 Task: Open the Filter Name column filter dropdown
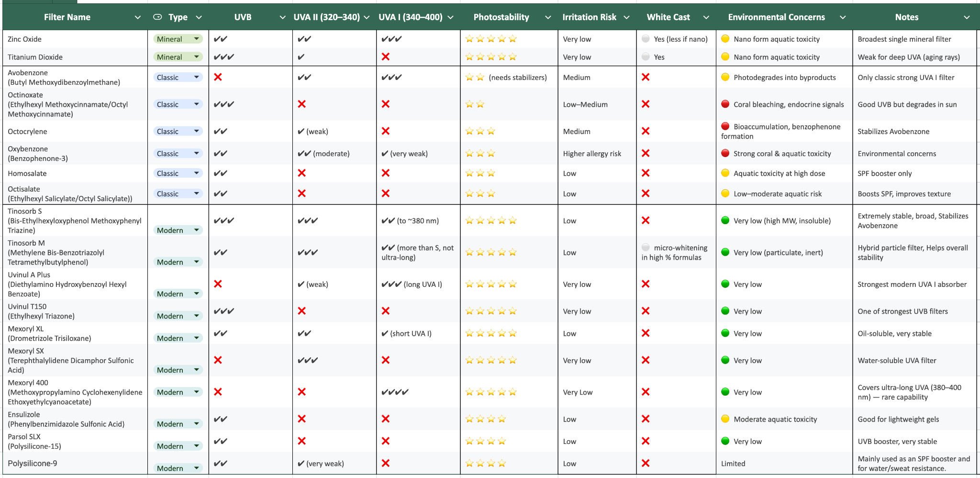click(x=138, y=17)
